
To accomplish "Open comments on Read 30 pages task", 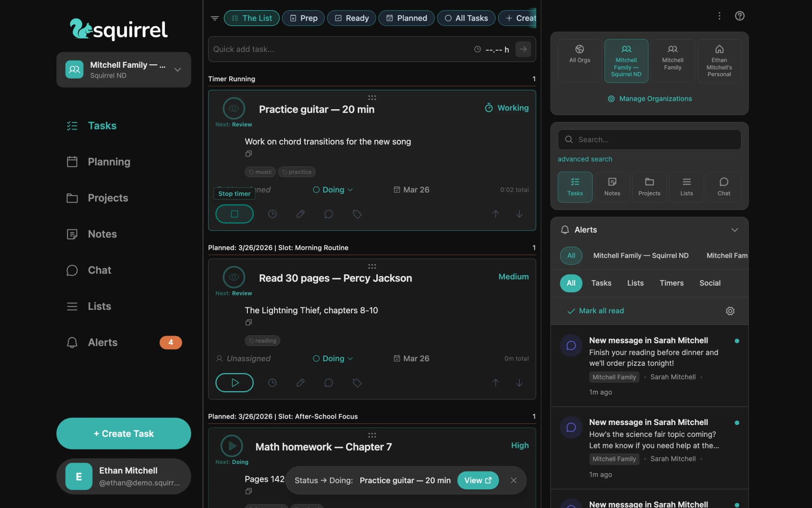I will click(329, 383).
